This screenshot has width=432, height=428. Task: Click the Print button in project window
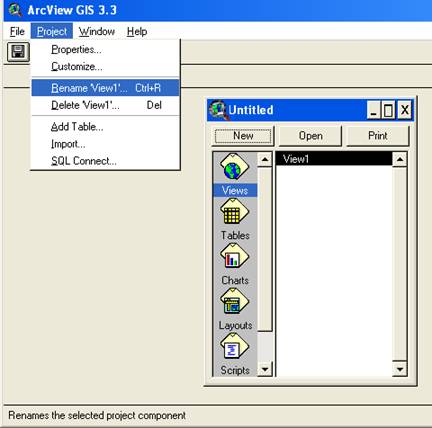tap(378, 136)
